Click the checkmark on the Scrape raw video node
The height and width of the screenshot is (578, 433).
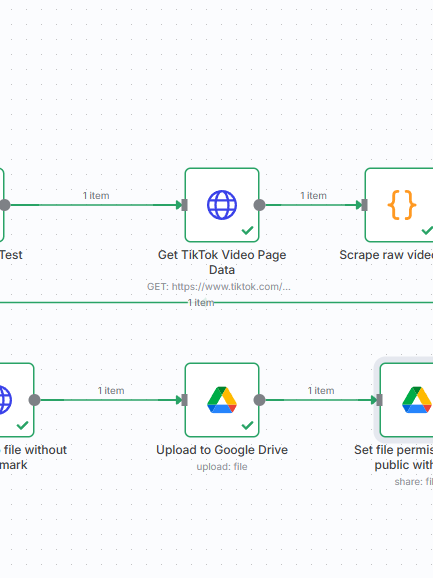(427, 230)
